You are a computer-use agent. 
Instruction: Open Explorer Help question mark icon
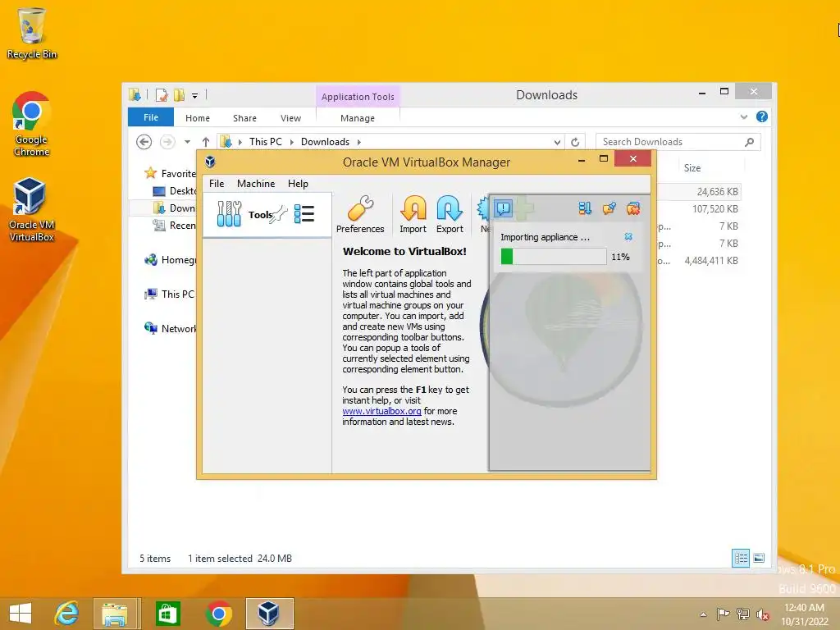pos(762,116)
